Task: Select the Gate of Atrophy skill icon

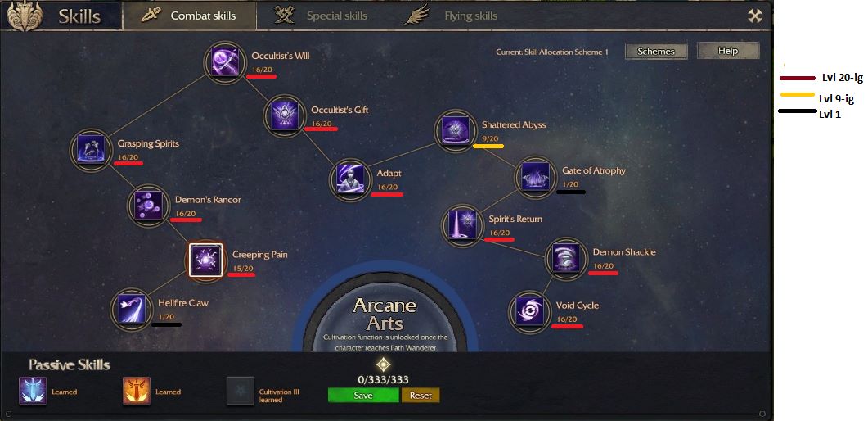Action: 536,177
